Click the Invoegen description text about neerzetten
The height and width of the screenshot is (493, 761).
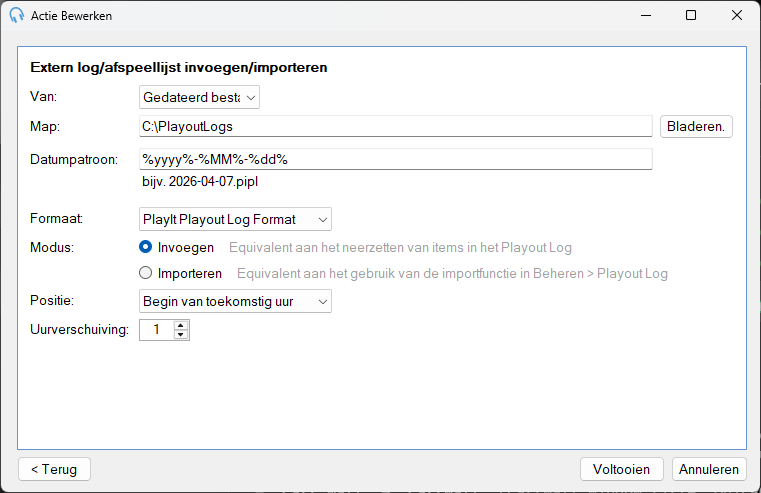click(x=400, y=247)
